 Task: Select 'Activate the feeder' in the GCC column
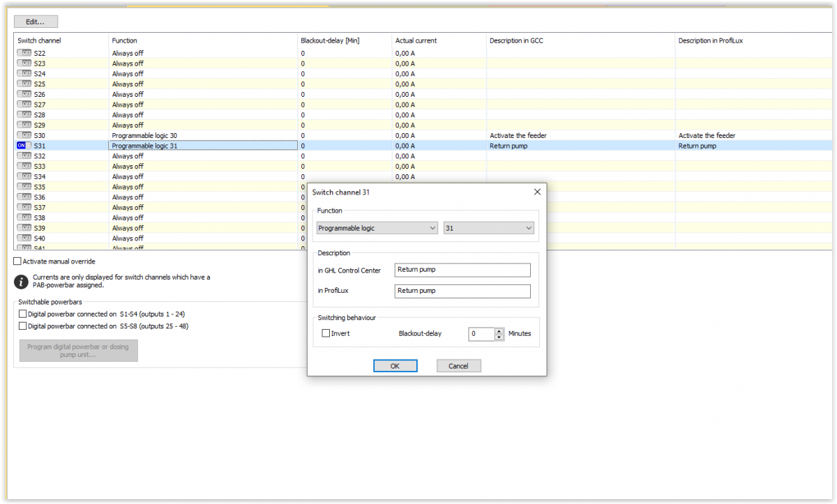coord(518,135)
